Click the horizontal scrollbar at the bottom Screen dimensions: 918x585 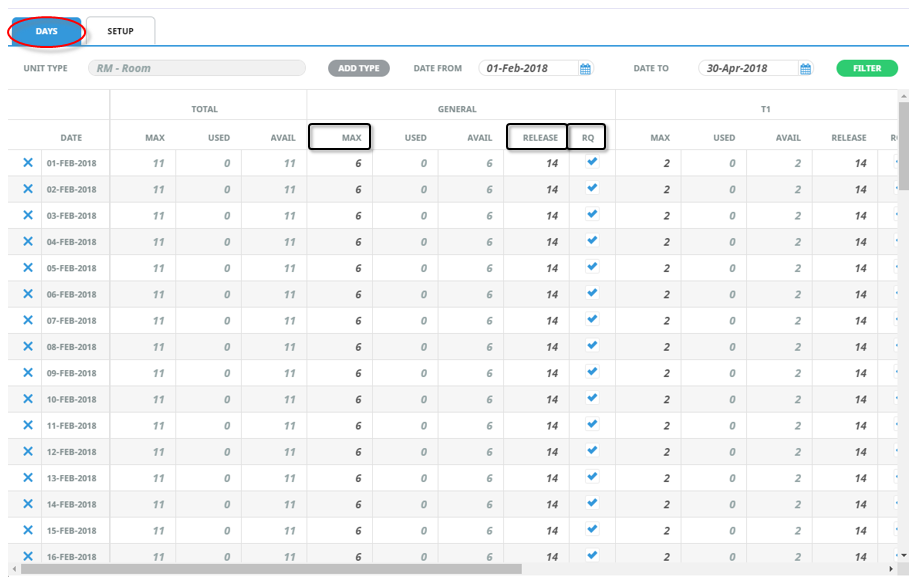coord(270,569)
